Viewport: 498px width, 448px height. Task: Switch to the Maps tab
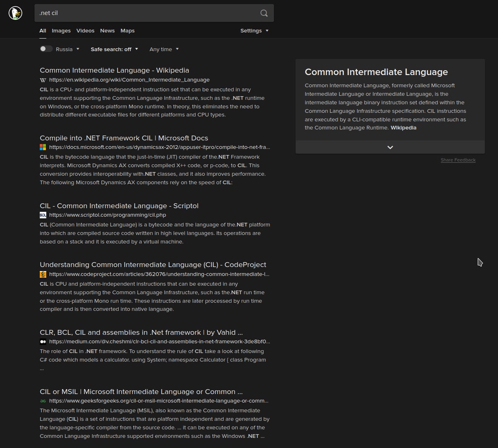[x=127, y=31]
